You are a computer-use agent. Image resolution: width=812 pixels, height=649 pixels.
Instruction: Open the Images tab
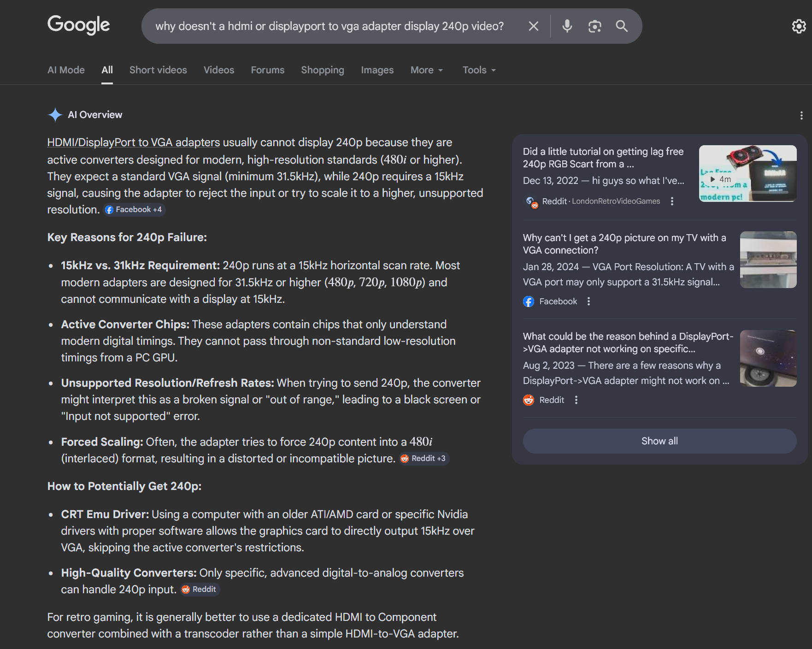(377, 70)
